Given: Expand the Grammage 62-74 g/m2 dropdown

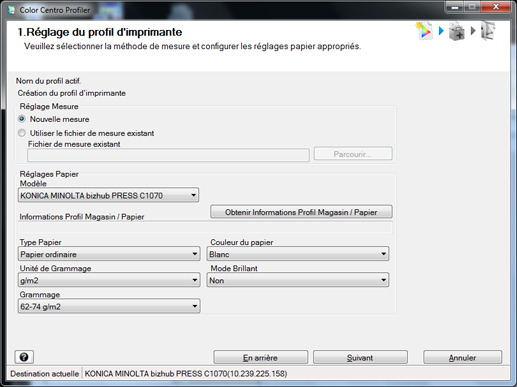Looking at the screenshot, I should point(109,306).
